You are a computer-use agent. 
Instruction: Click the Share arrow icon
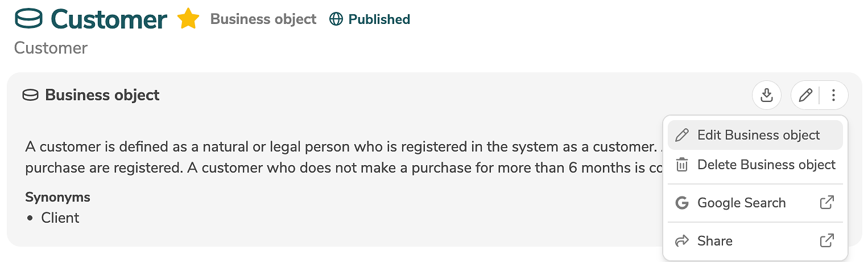tap(681, 241)
